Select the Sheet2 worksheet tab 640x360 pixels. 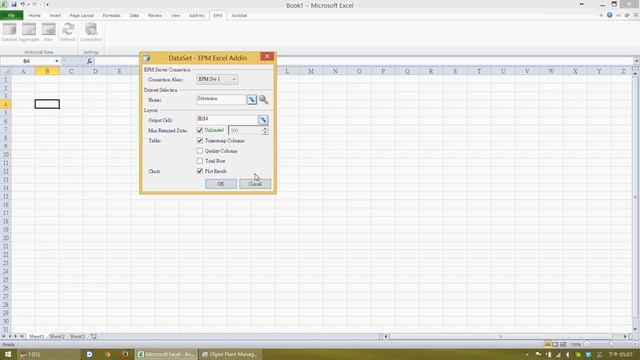57,336
